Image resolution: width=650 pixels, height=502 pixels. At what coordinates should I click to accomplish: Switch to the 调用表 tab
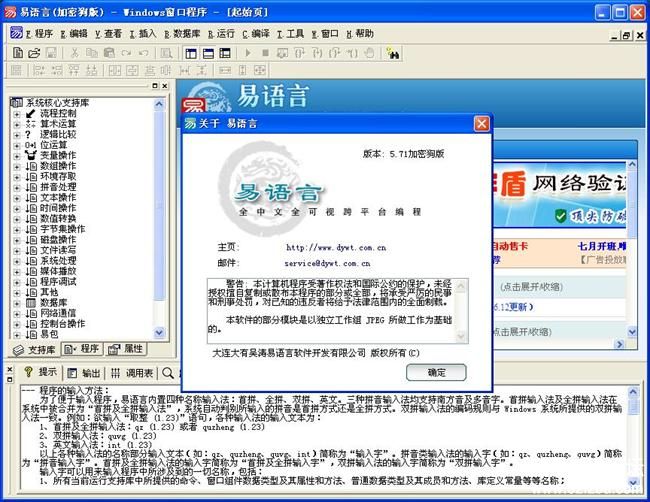click(x=133, y=373)
